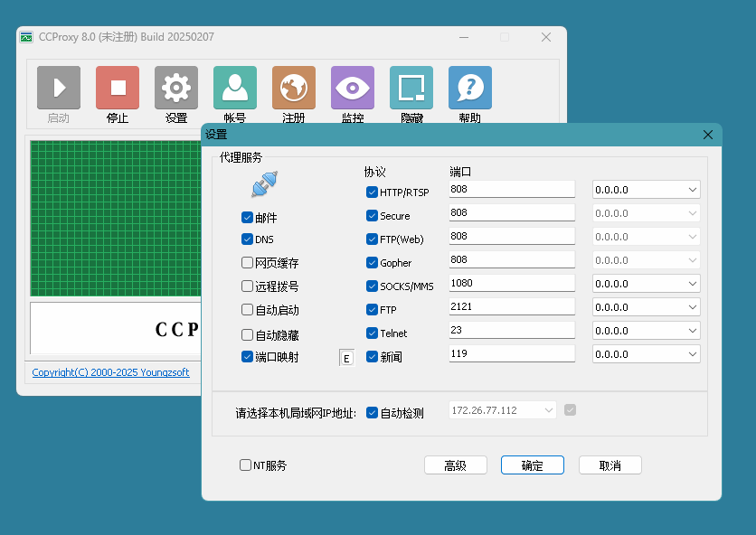
Task: Click the plug connector icon in proxy services
Action: coord(265,183)
